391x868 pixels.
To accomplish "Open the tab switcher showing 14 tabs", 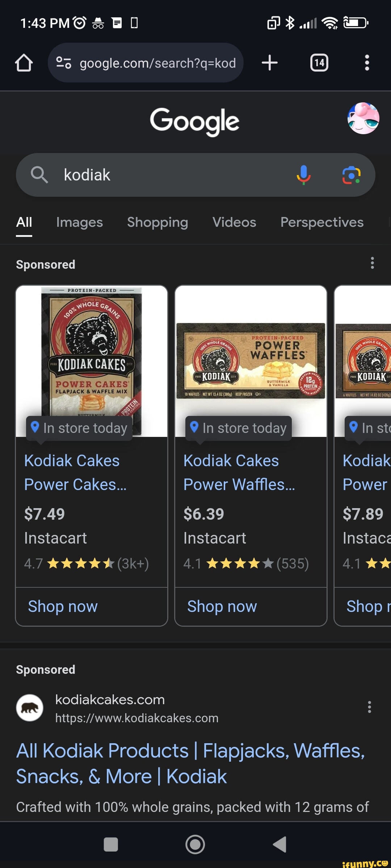I will pyautogui.click(x=319, y=63).
